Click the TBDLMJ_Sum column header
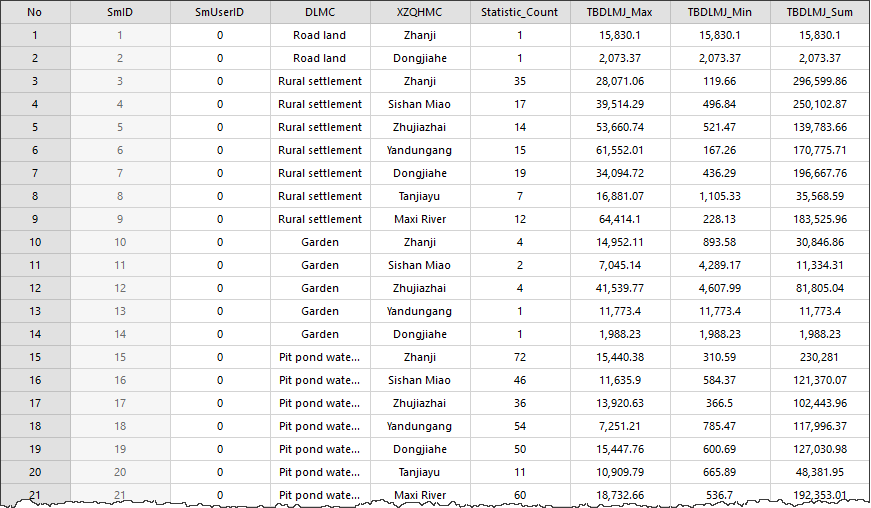Viewport: 871px width, 508px height. click(x=819, y=13)
